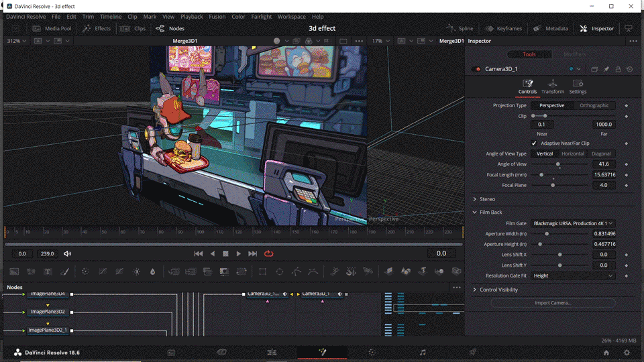Pin the Camera3D_1 inspector controls
The image size is (644, 362).
point(606,69)
